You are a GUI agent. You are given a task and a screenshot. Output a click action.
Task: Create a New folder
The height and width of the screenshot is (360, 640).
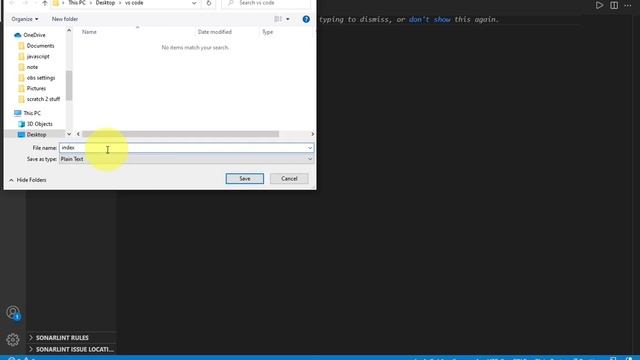64,19
